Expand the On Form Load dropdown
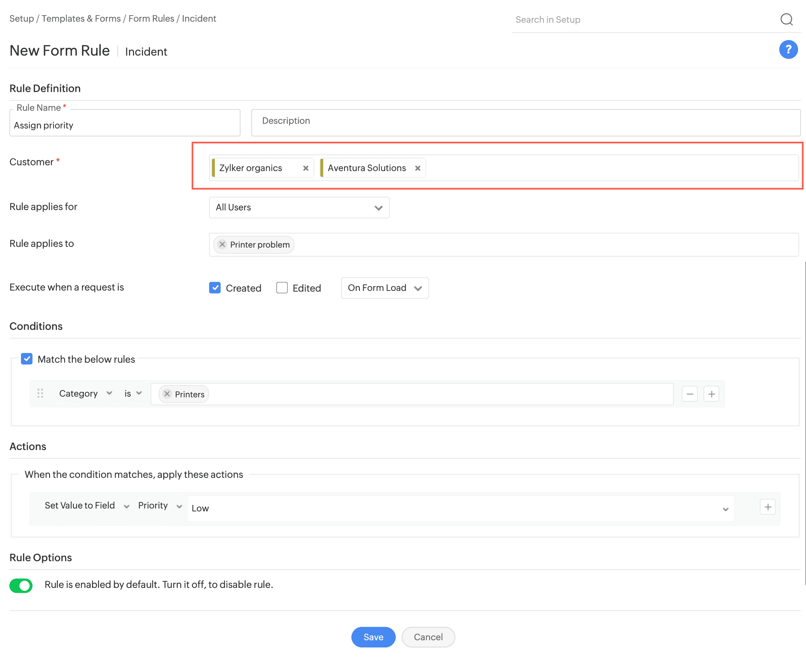This screenshot has height=672, width=806. point(385,288)
